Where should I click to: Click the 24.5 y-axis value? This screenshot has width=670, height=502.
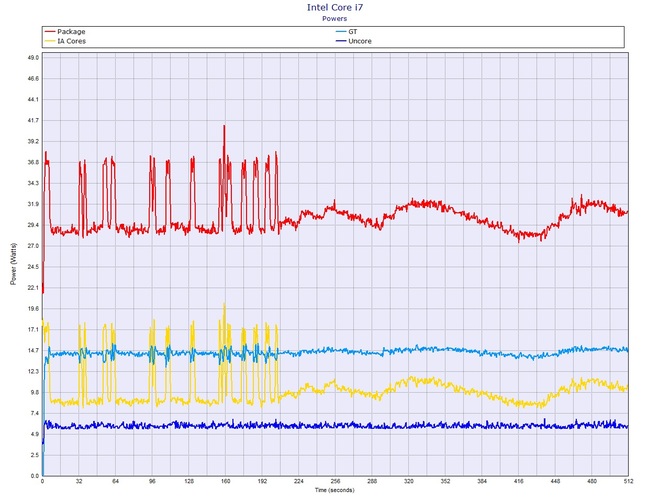point(34,267)
